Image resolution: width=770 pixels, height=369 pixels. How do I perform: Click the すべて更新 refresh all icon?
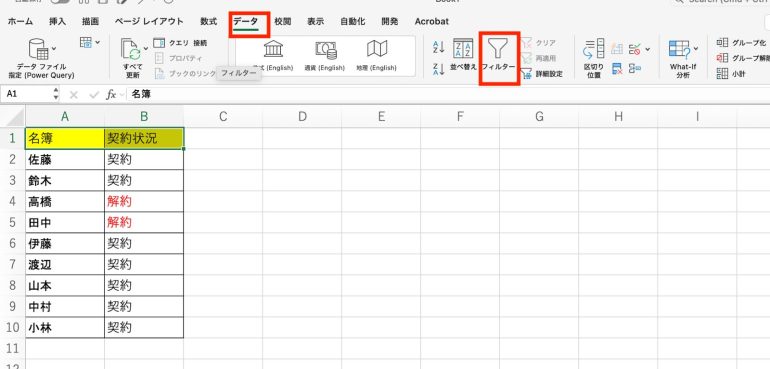[131, 50]
